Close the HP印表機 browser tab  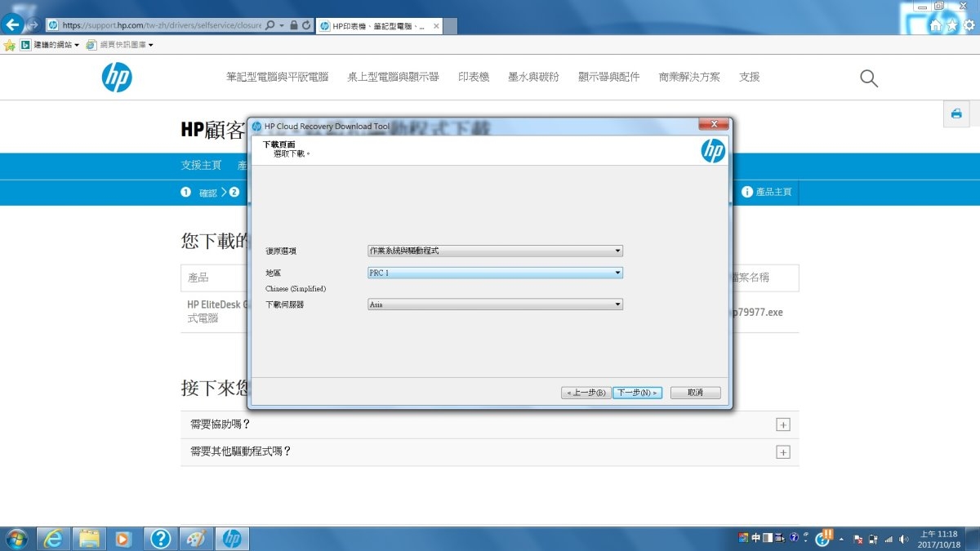(436, 26)
